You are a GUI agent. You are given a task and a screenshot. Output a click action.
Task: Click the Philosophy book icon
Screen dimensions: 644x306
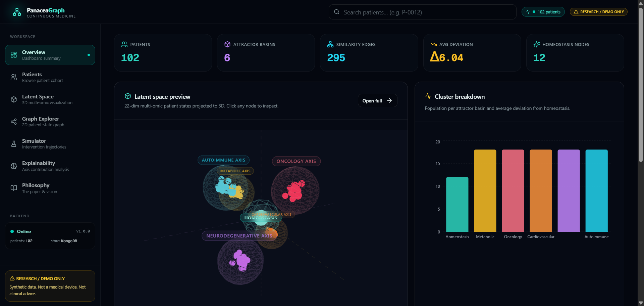(x=14, y=188)
